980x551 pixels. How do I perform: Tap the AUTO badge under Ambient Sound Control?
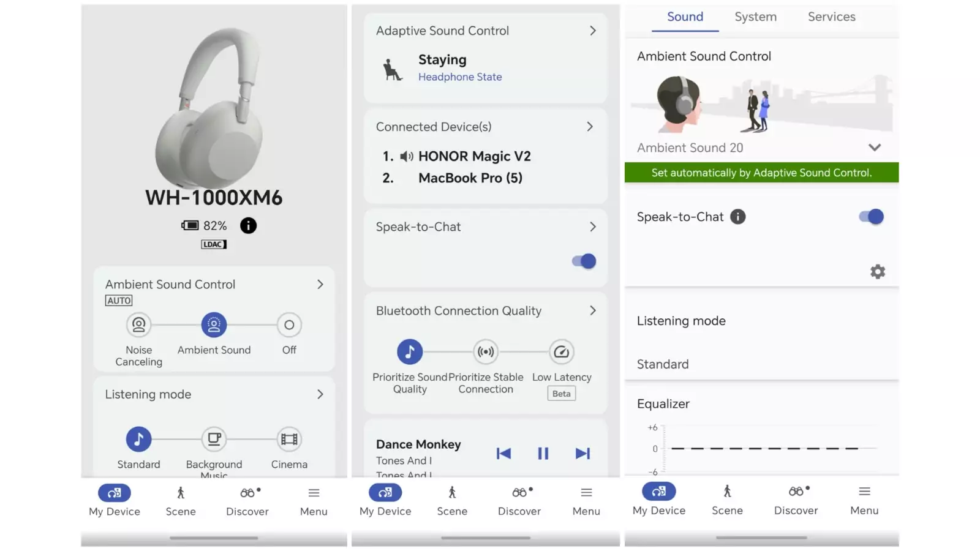pos(119,301)
